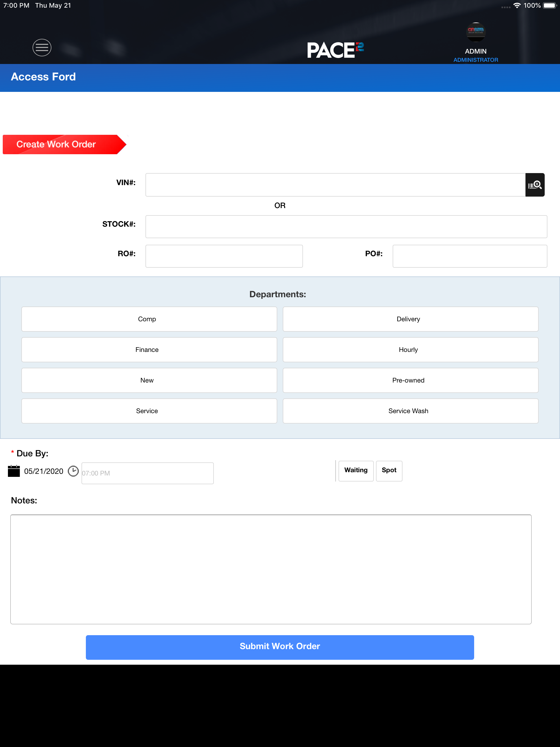Click the OR separator text
The height and width of the screenshot is (747, 560).
(x=280, y=205)
